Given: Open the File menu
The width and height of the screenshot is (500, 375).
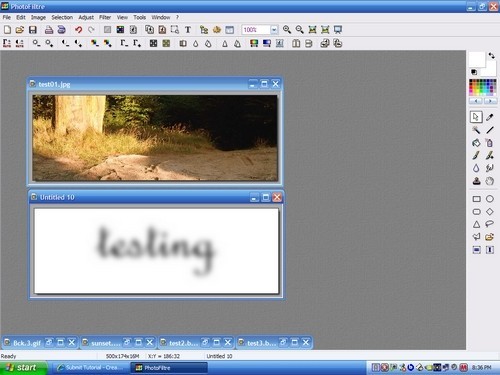Looking at the screenshot, I should (7, 17).
